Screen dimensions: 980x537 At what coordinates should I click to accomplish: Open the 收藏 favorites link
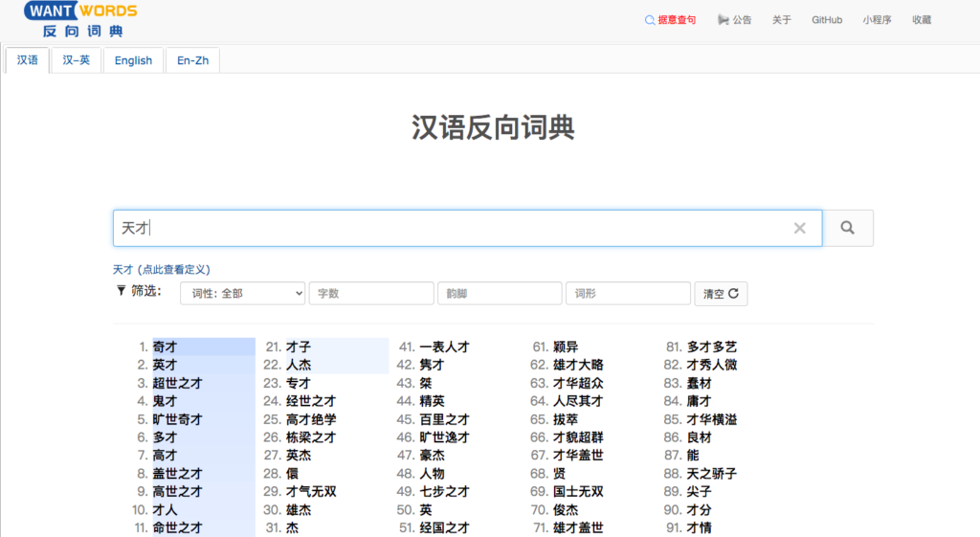coord(922,20)
